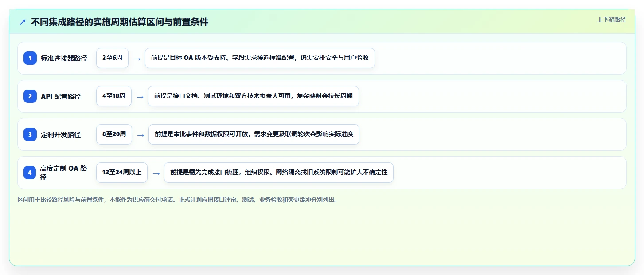Screen dimensions: 644x275
Task: Click the 12至24周以上 duration chip
Action: pyautogui.click(x=122, y=173)
